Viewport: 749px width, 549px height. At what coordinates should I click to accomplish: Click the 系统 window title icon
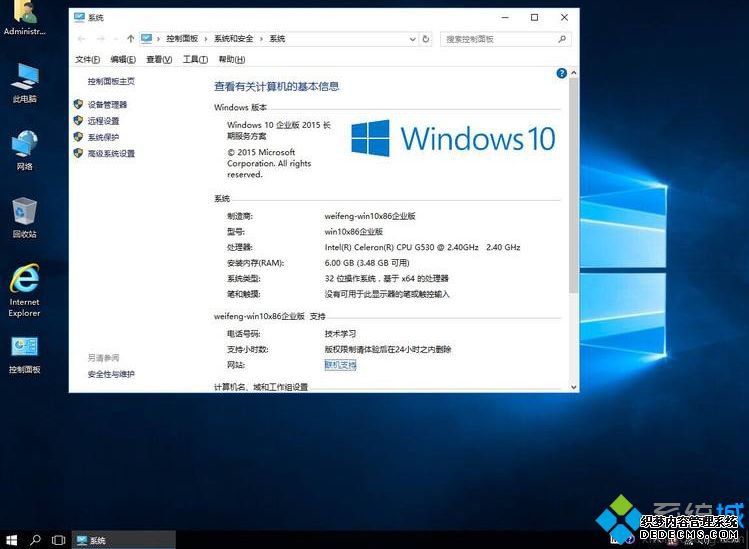[x=79, y=17]
